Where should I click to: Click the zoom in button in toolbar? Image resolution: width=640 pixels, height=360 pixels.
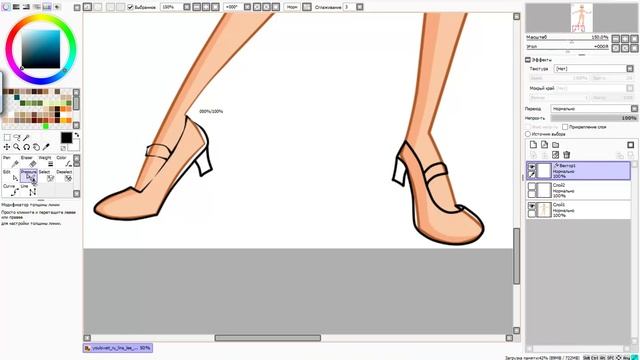206,7
